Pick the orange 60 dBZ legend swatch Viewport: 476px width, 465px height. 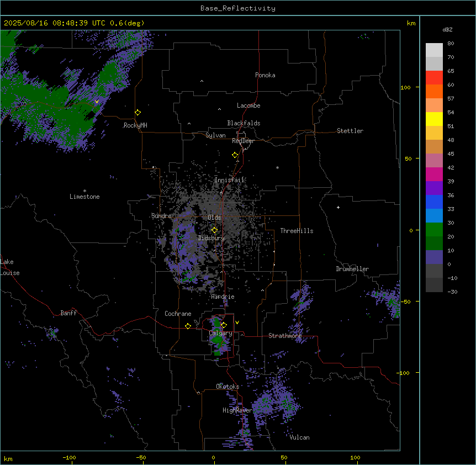(434, 91)
